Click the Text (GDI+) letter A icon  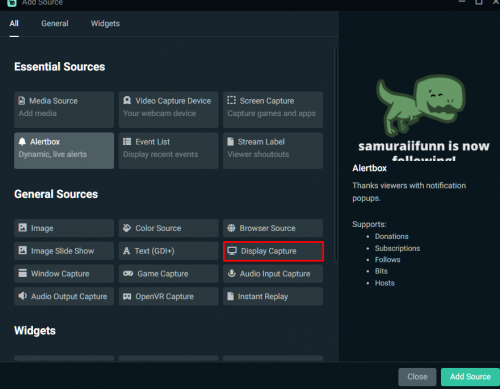pyautogui.click(x=126, y=251)
